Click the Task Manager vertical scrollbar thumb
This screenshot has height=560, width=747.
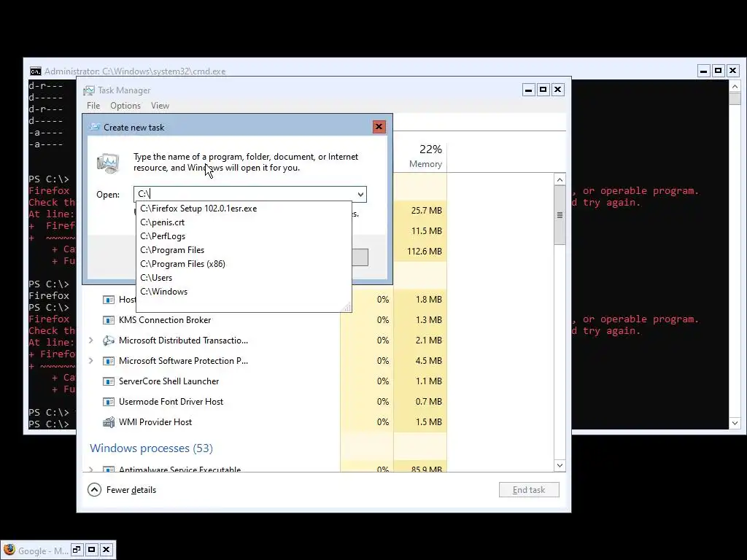(560, 215)
